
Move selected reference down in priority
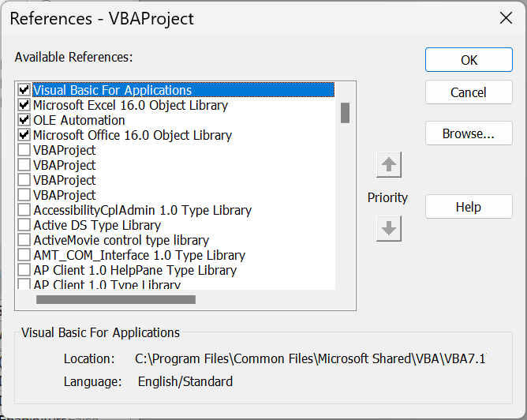[x=389, y=229]
